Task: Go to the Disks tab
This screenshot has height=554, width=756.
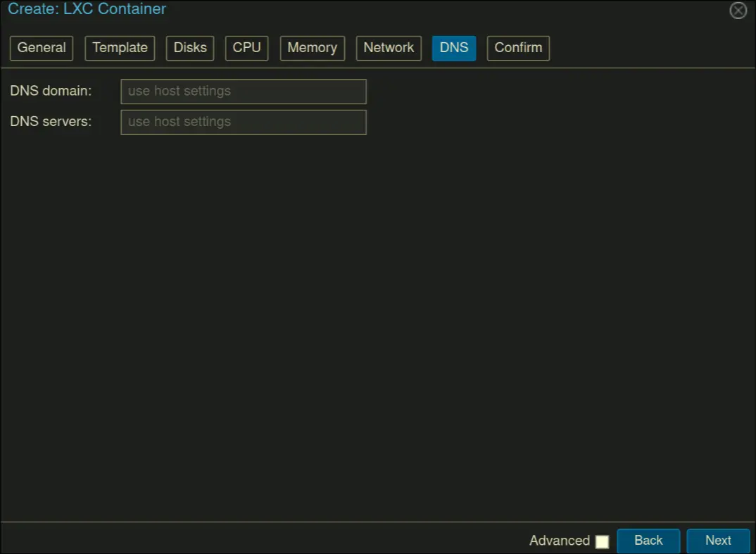Action: tap(190, 48)
